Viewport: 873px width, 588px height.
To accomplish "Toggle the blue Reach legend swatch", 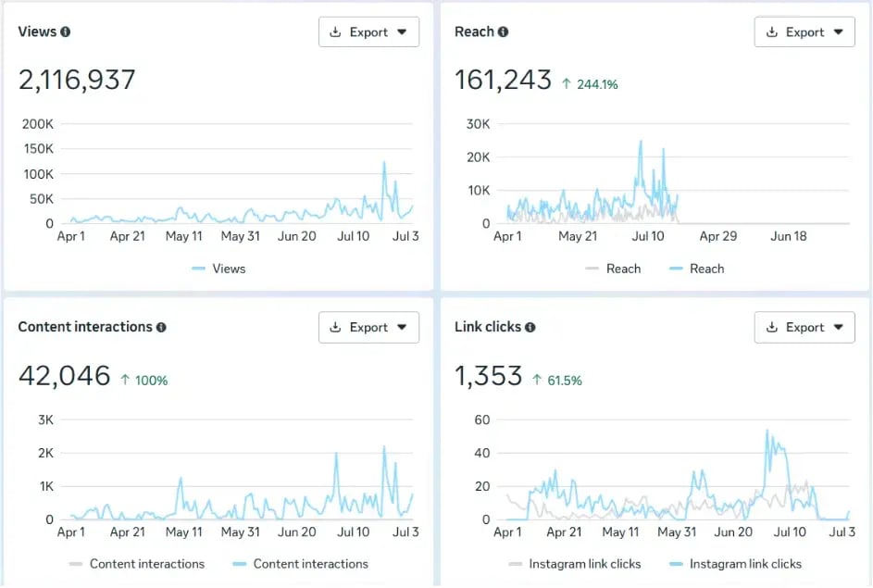I will [x=676, y=269].
